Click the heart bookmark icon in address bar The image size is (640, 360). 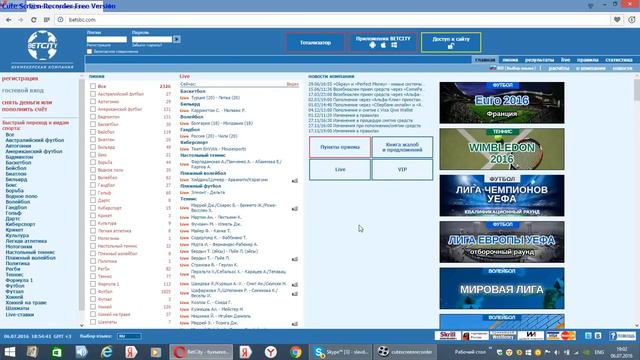(x=617, y=20)
